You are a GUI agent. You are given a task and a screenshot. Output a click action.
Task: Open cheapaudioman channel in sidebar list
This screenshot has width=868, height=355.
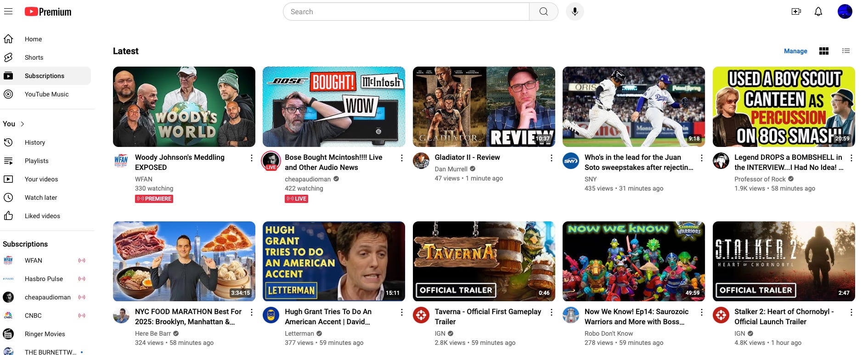45,297
